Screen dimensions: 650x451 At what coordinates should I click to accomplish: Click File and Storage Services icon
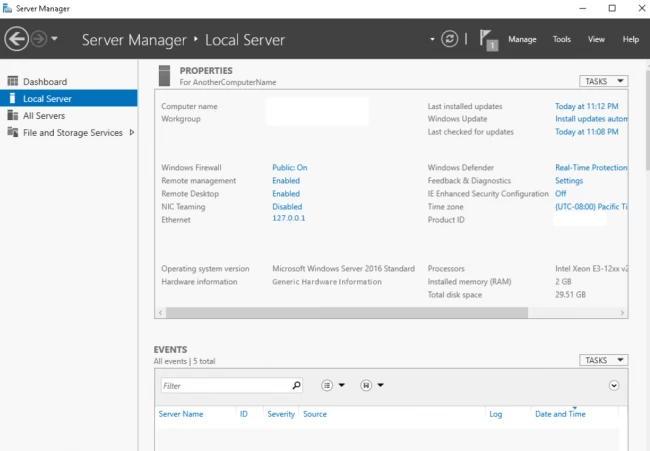click(13, 132)
